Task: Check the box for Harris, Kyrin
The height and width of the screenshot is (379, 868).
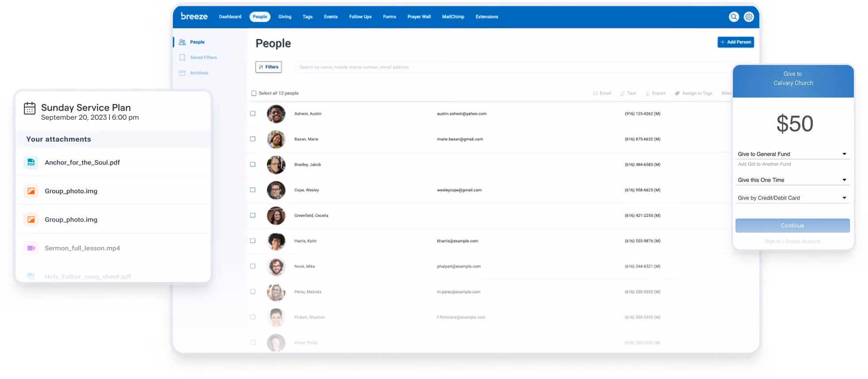Action: (253, 241)
